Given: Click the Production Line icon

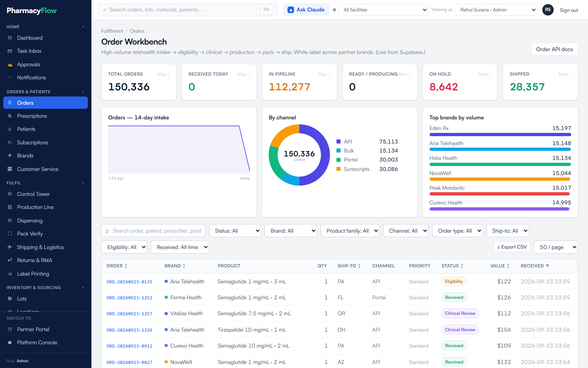Looking at the screenshot, I should (10, 207).
